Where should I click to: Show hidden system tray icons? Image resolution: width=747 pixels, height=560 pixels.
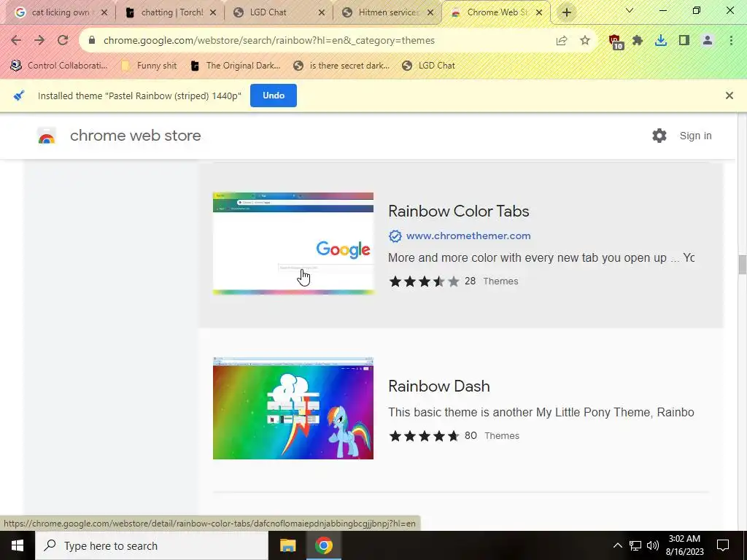coord(617,545)
